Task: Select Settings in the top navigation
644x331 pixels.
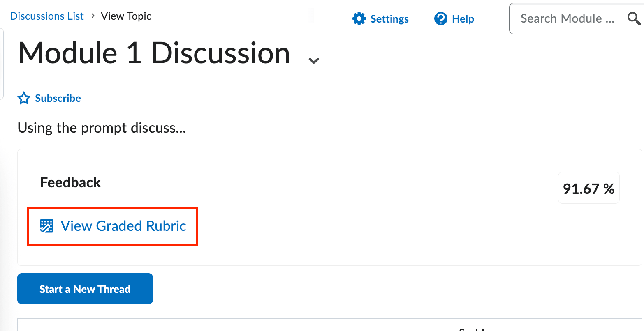Action: point(389,18)
